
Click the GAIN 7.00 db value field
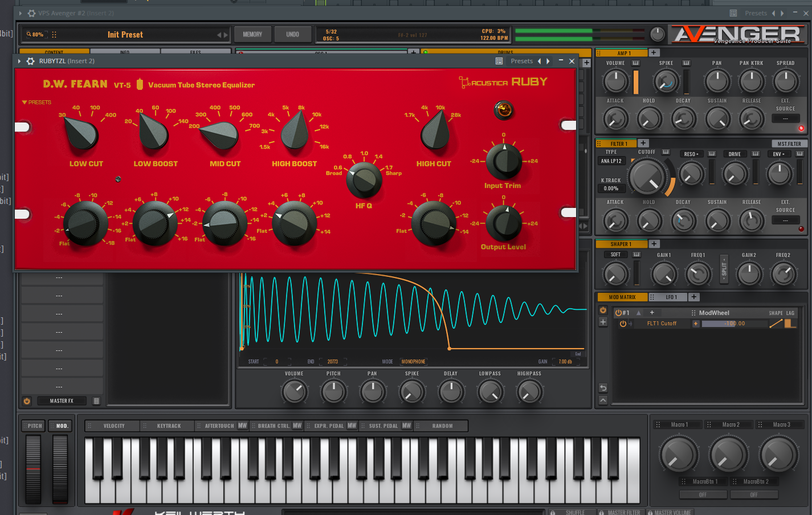pyautogui.click(x=565, y=361)
